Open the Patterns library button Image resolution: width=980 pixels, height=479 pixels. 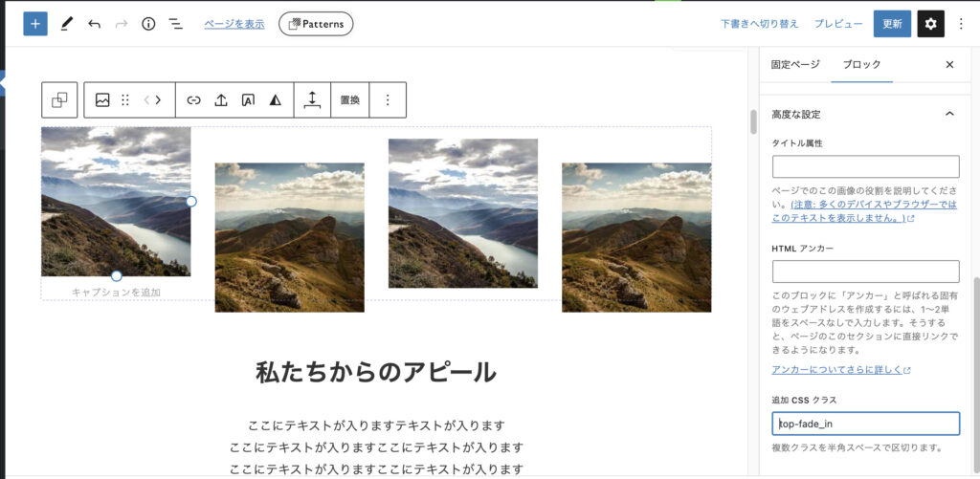point(316,24)
